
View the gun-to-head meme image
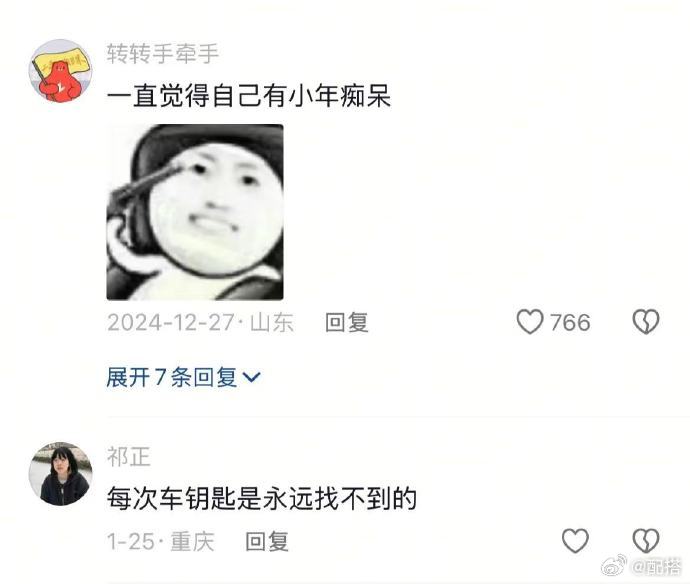[x=195, y=212]
